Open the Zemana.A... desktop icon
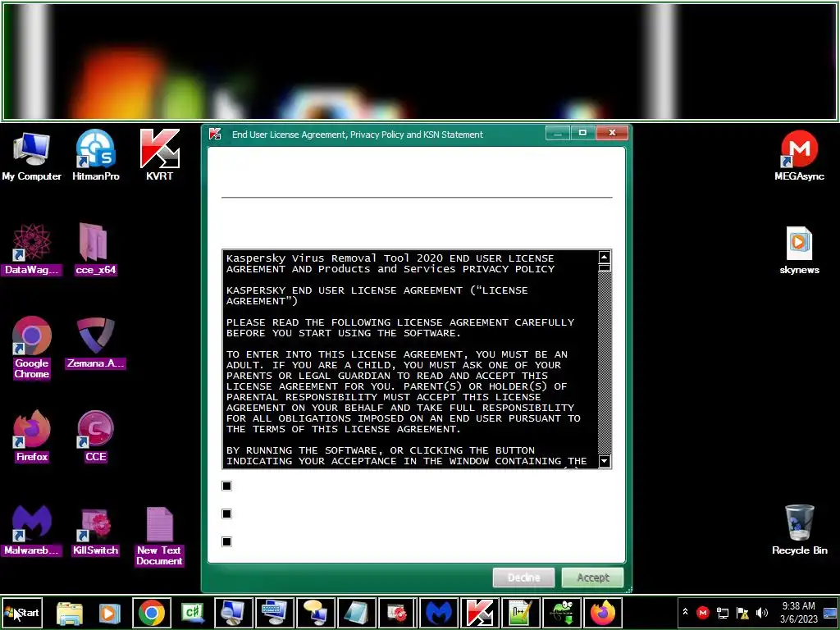 95,343
